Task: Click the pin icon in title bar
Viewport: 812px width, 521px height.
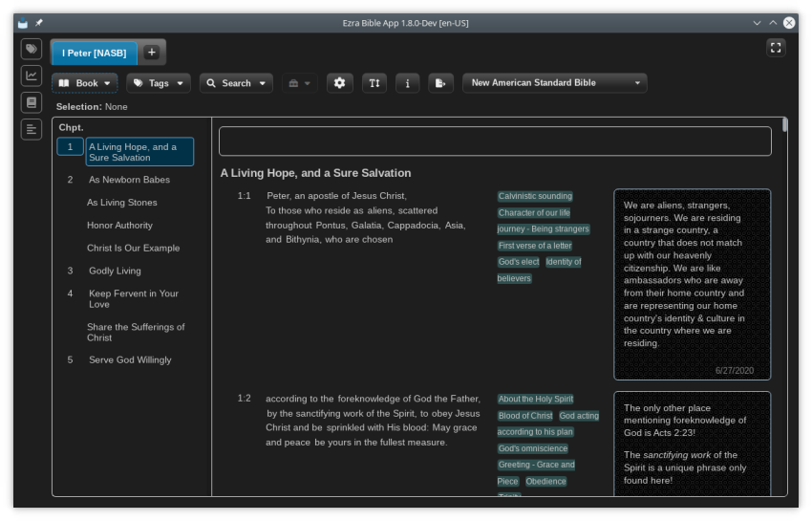Action: (x=39, y=23)
